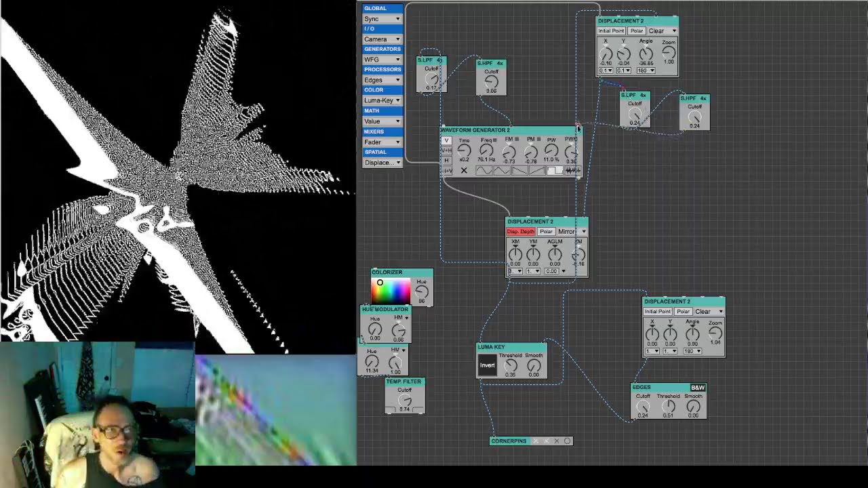Toggle the V+H mode in Waveform Generator

pyautogui.click(x=446, y=150)
